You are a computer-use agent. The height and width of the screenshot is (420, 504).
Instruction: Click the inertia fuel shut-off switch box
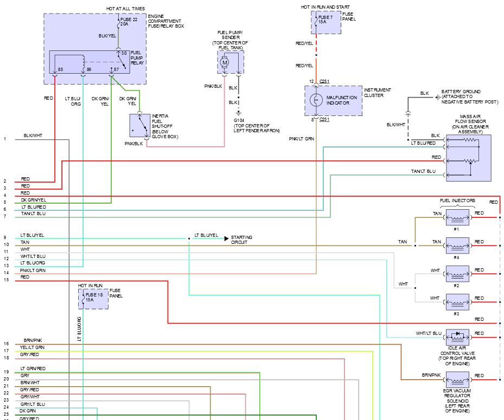pyautogui.click(x=140, y=126)
